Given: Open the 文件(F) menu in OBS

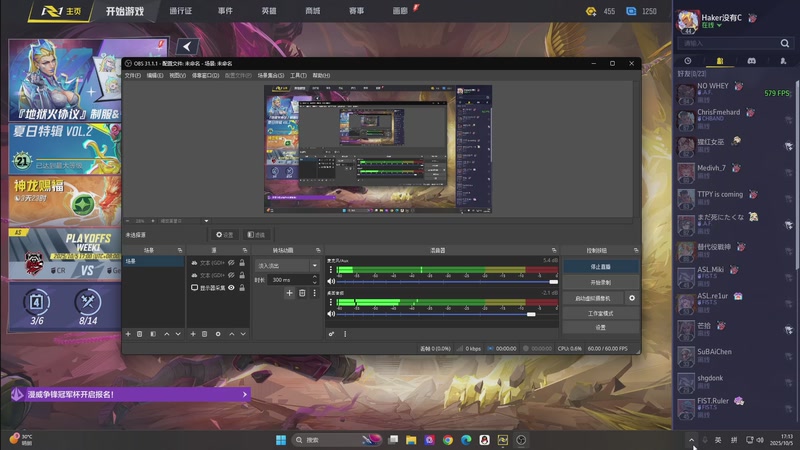Looking at the screenshot, I should coord(132,75).
